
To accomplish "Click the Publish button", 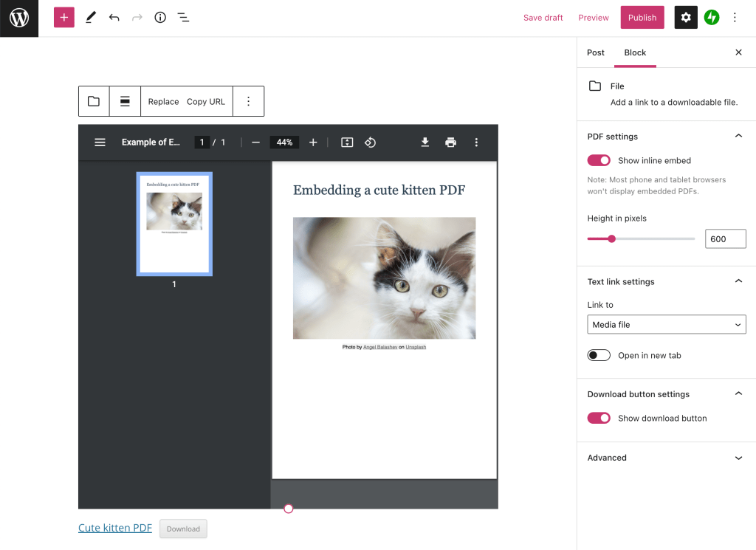I will click(x=642, y=17).
